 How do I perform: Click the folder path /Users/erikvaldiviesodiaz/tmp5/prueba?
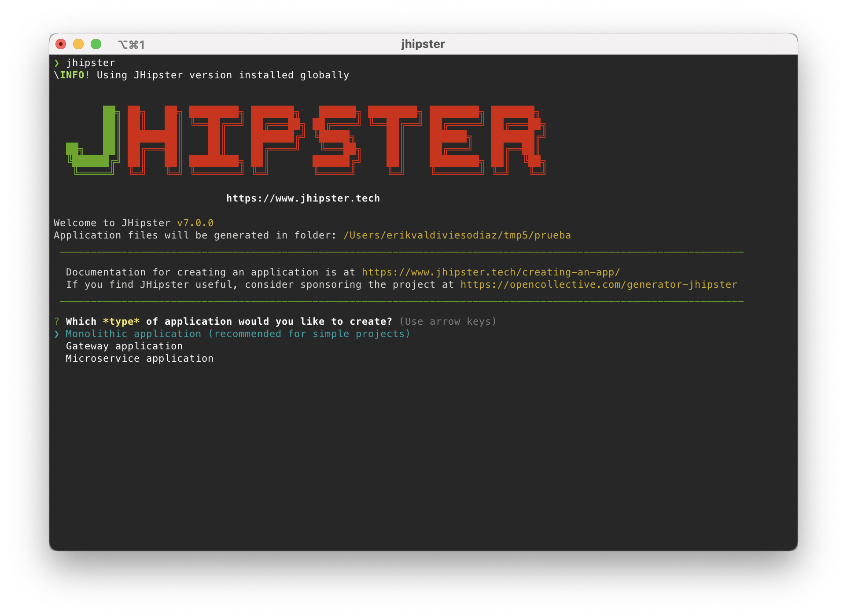pyautogui.click(x=457, y=235)
